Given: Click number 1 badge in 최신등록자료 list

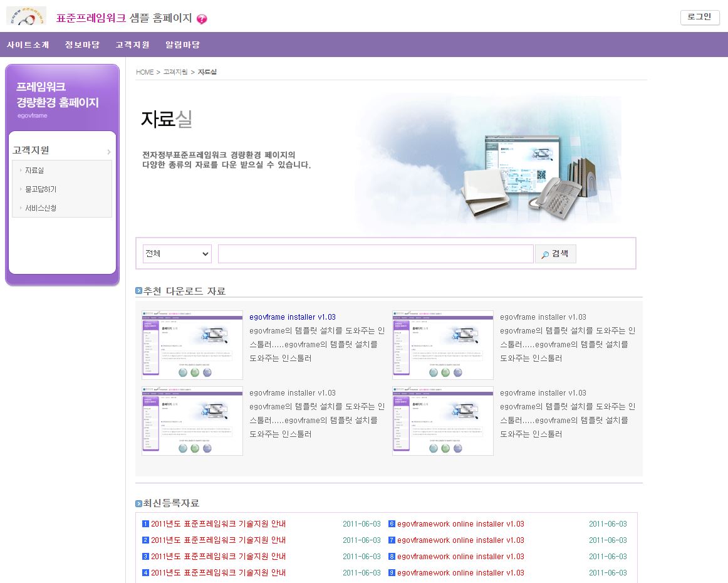Looking at the screenshot, I should 145,524.
